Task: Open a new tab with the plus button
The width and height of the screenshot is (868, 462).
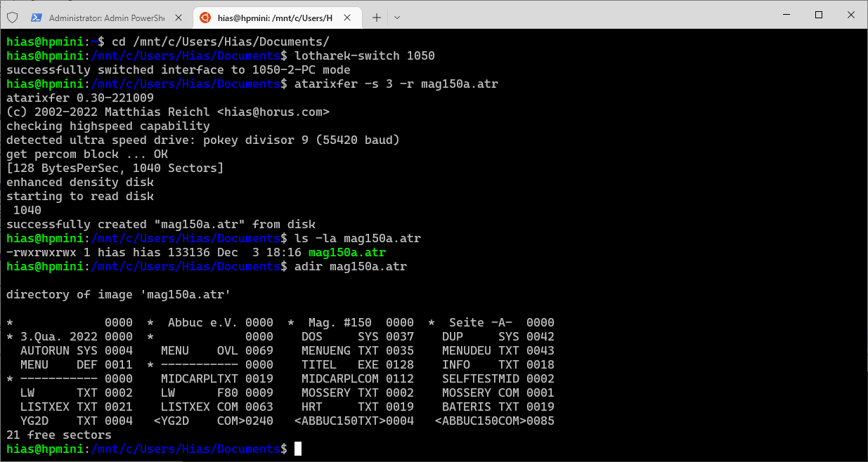Action: pos(376,17)
